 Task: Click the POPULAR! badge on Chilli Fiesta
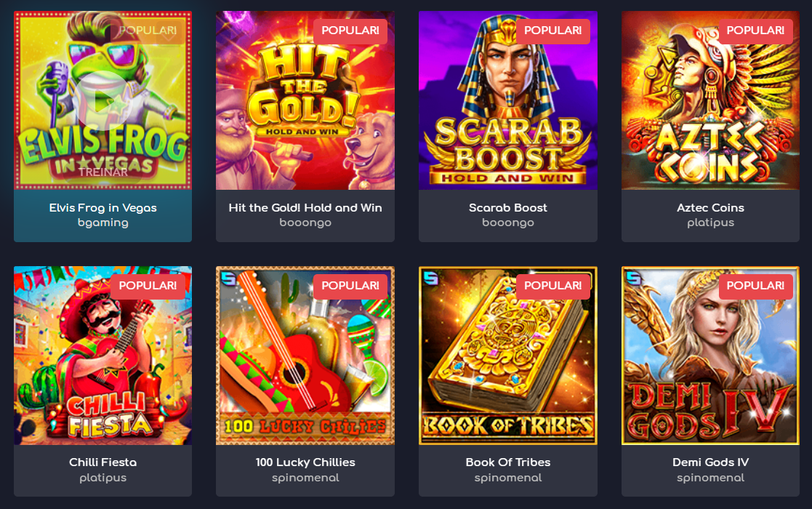[148, 286]
